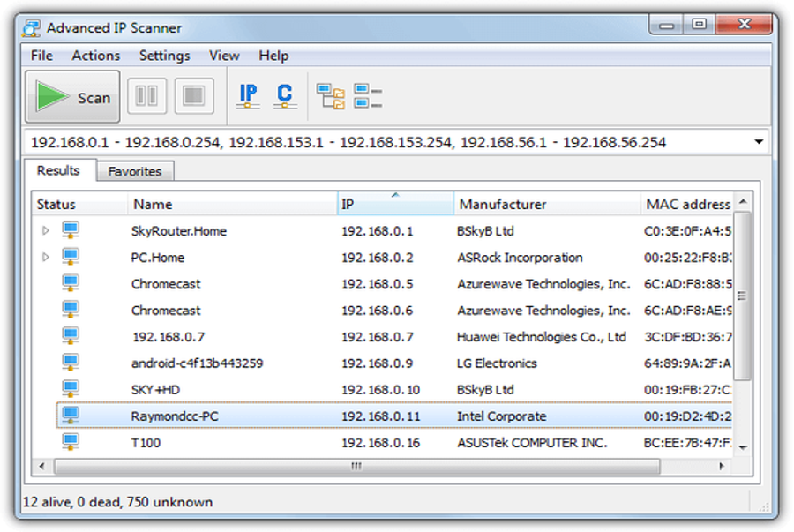794x532 pixels.
Task: Start scanning with the Scan button
Action: point(73,96)
